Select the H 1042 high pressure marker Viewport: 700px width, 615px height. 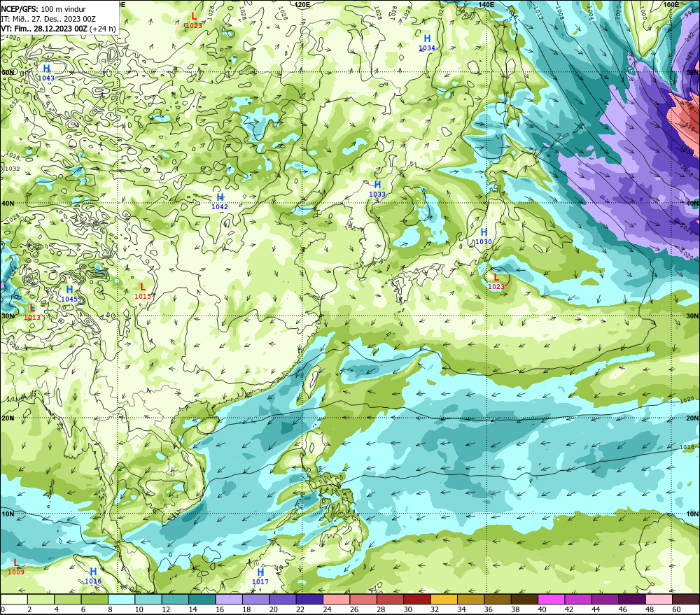(x=220, y=202)
